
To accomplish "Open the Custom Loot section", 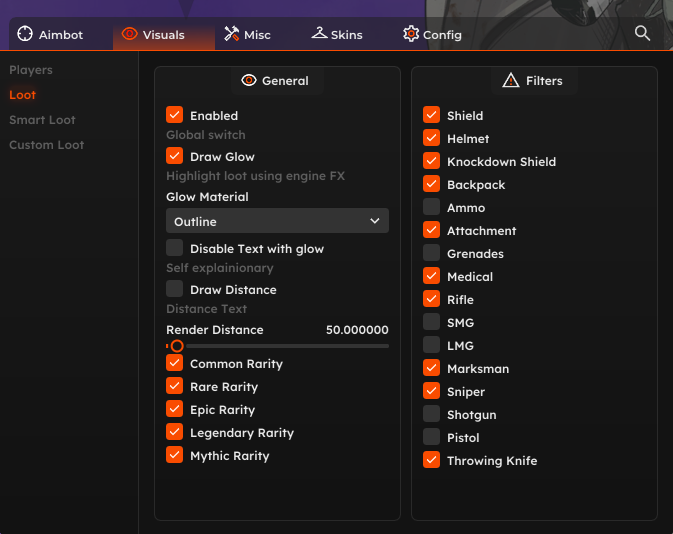I will 46,145.
